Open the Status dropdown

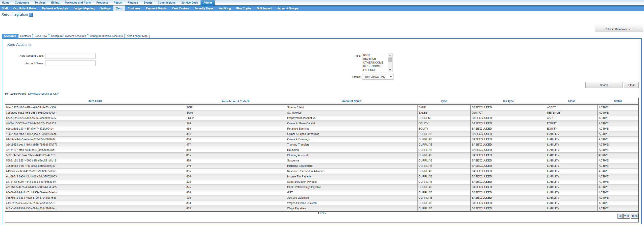378,77
